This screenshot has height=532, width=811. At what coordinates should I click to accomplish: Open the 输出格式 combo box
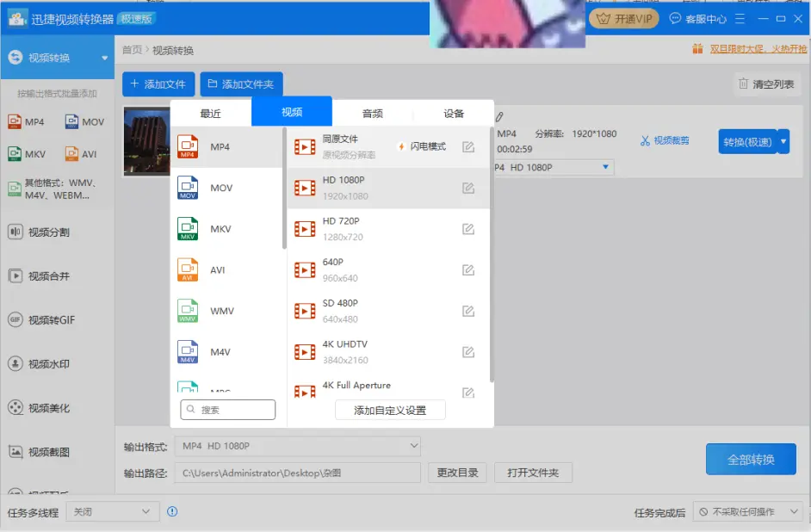297,446
